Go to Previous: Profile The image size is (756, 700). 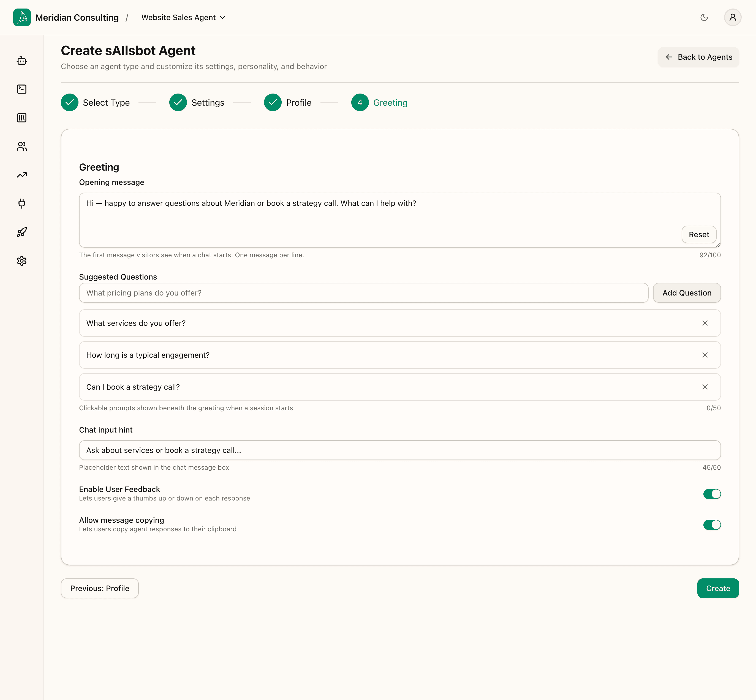[100, 588]
